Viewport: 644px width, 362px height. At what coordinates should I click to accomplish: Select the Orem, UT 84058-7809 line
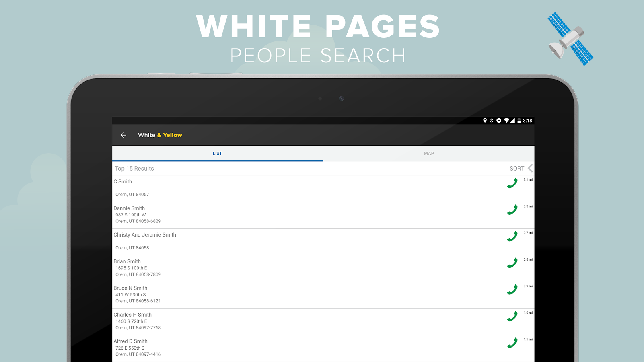[x=138, y=274]
